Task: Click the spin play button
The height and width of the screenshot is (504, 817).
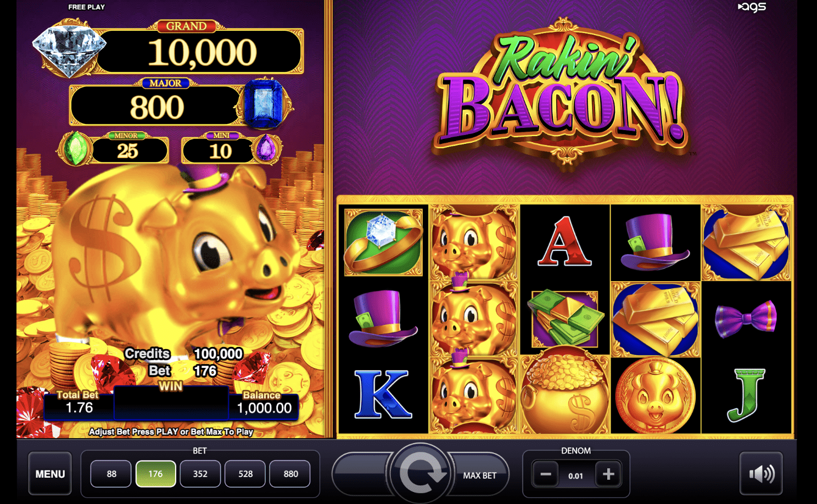Action: [x=421, y=473]
